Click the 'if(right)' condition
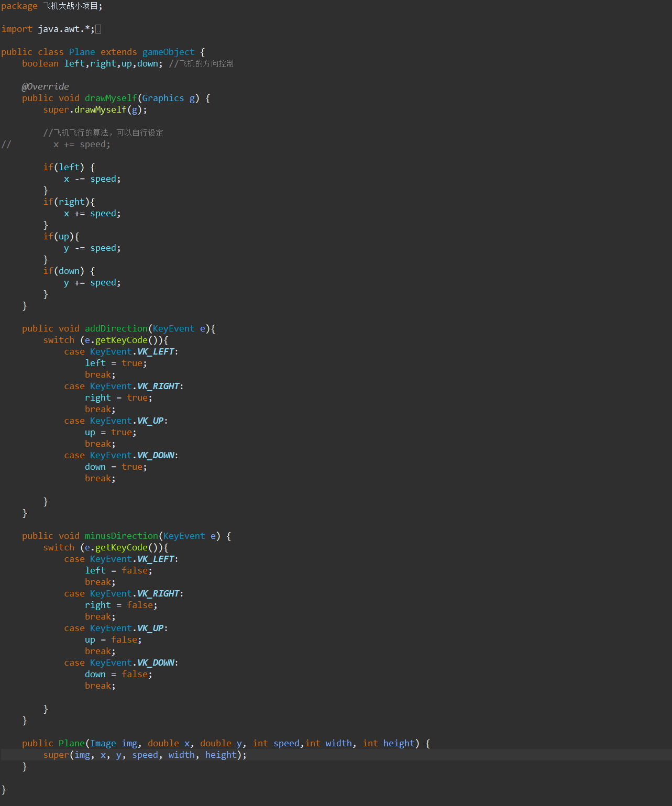 point(67,202)
